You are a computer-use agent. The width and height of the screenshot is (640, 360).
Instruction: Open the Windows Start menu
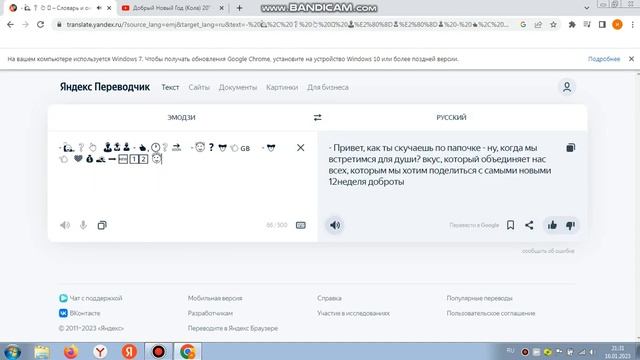point(12,351)
